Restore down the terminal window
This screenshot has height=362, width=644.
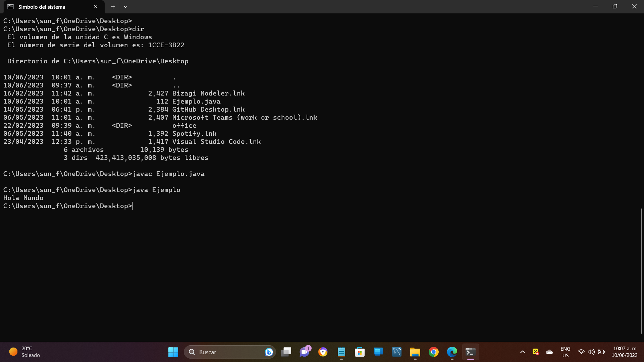615,6
